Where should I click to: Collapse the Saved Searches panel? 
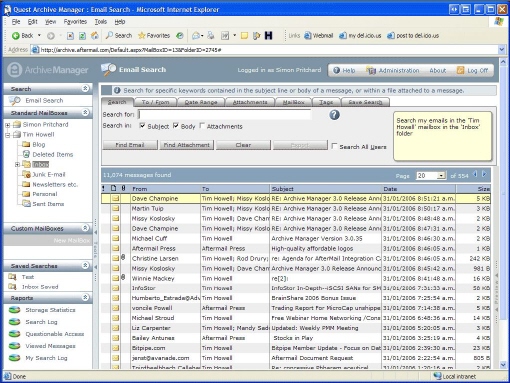pyautogui.click(x=85, y=265)
